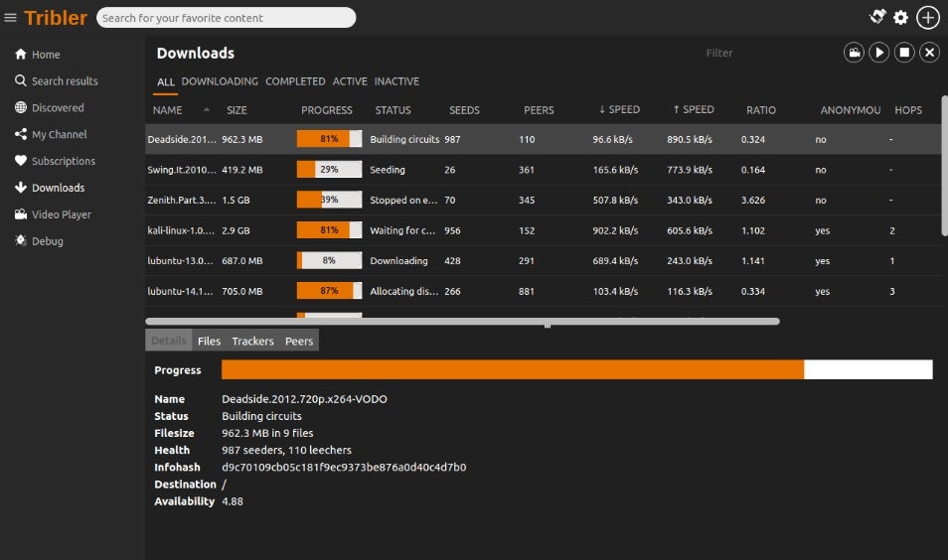Remove the selected download
This screenshot has width=948, height=560.
click(929, 53)
